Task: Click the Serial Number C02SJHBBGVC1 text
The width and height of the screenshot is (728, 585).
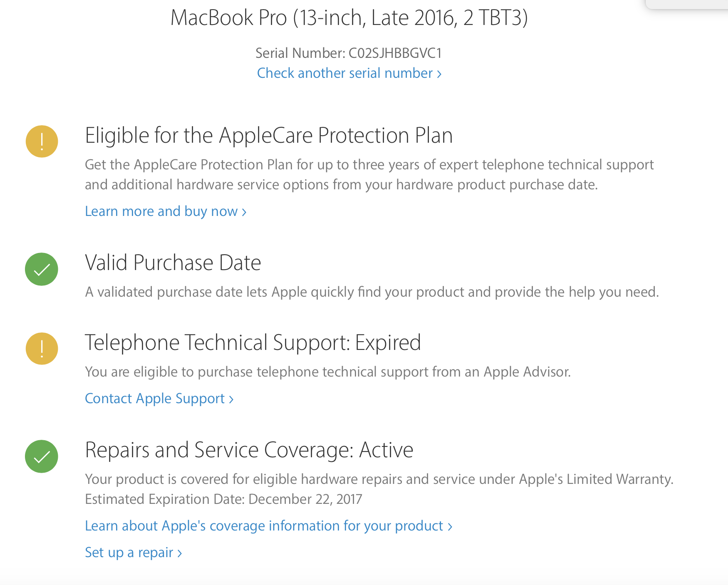Action: [349, 53]
